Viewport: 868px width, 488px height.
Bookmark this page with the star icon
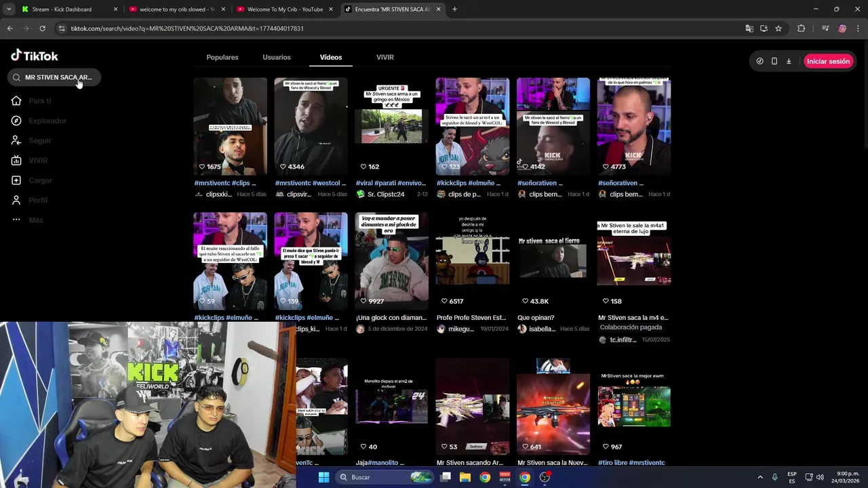[778, 28]
